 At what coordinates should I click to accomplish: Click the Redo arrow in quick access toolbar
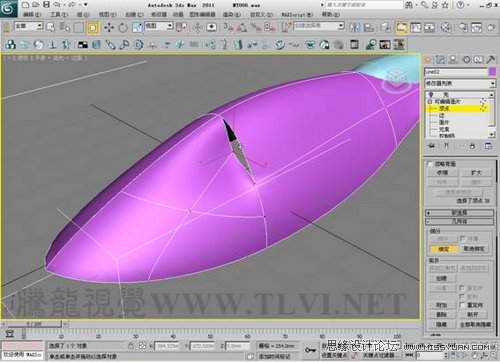click(x=73, y=5)
